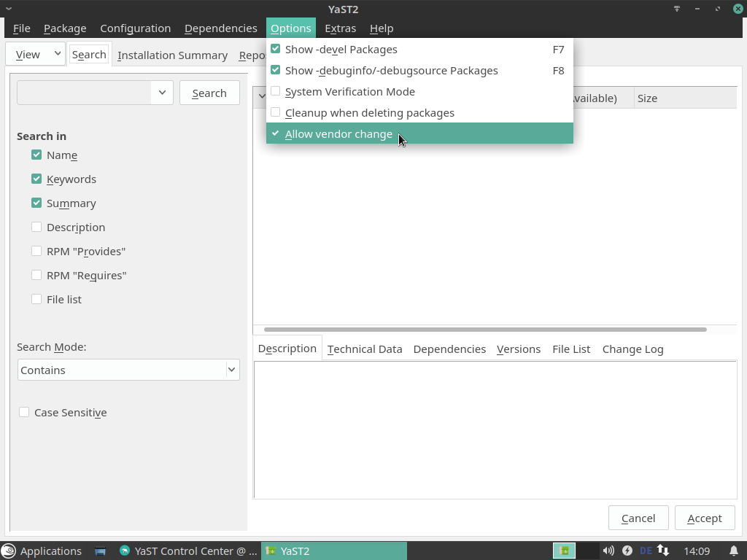
Task: Click the horizontal scrollbar under package list
Action: point(485,330)
